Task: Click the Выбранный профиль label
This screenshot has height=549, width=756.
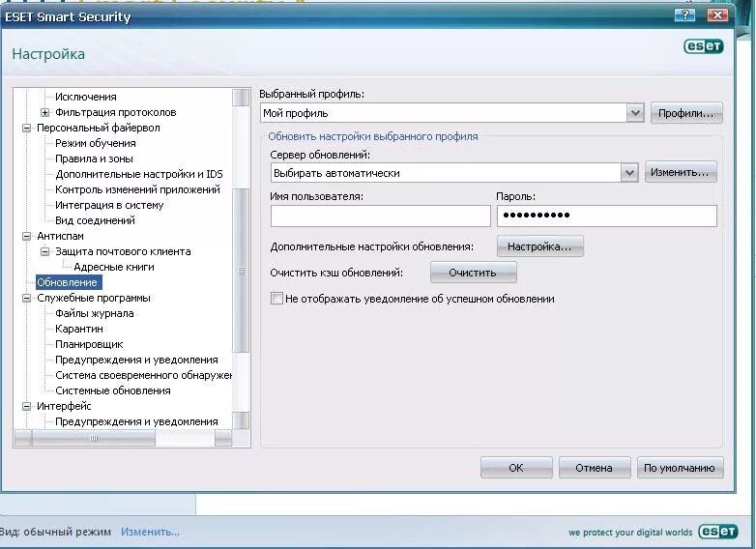Action: pyautogui.click(x=312, y=94)
